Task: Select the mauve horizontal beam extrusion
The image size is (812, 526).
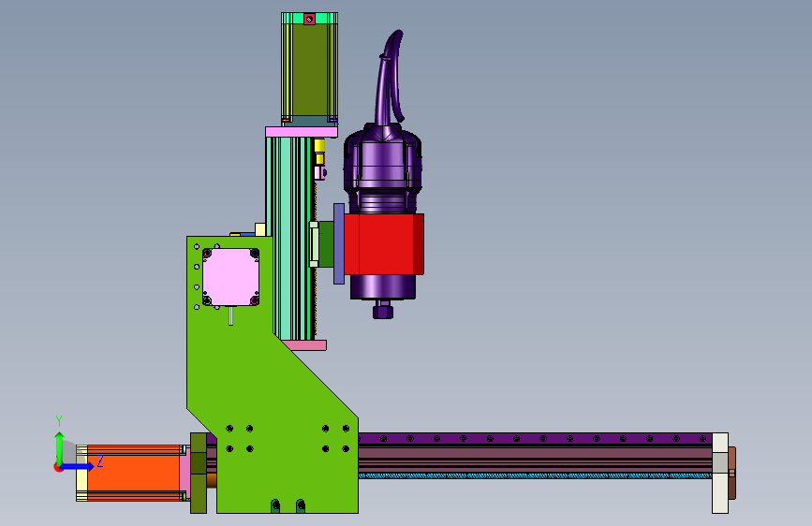Action: tap(536, 459)
